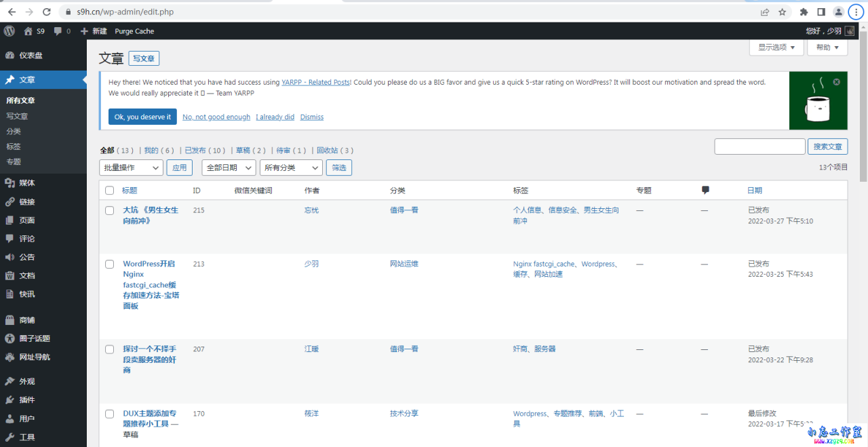Open the 批量操作 bulk actions dropdown

click(131, 168)
